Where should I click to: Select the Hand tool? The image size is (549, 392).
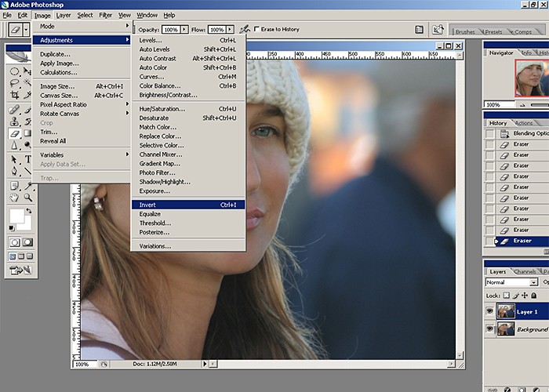(x=14, y=198)
